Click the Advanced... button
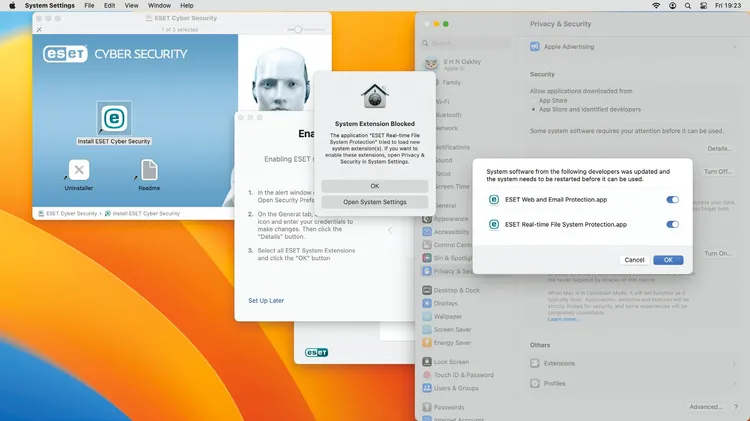 706,407
